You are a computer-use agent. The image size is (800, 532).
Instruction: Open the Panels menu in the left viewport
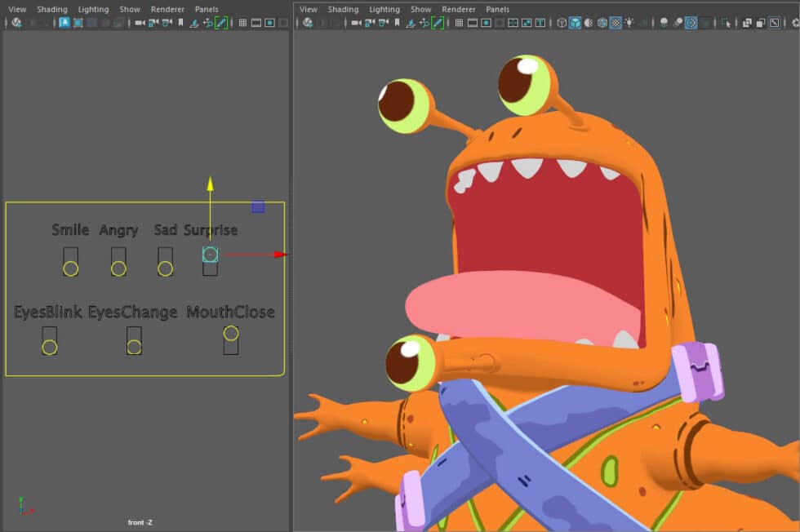point(207,9)
